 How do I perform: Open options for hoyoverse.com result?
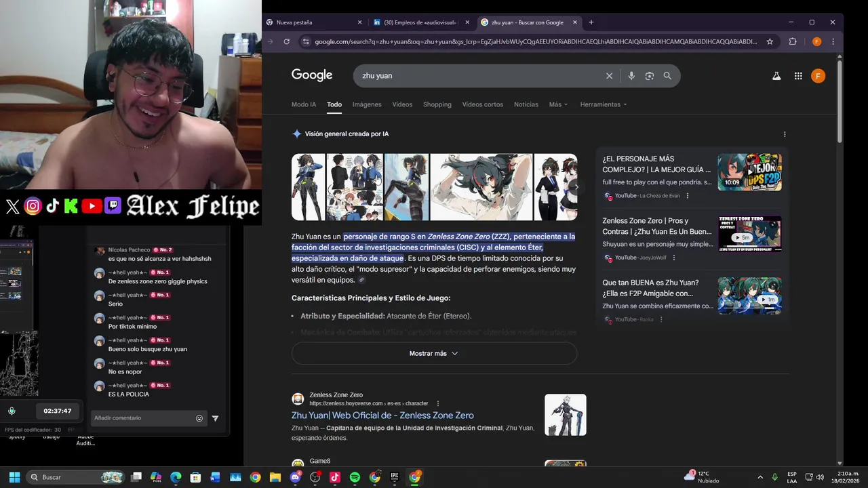[x=438, y=403]
